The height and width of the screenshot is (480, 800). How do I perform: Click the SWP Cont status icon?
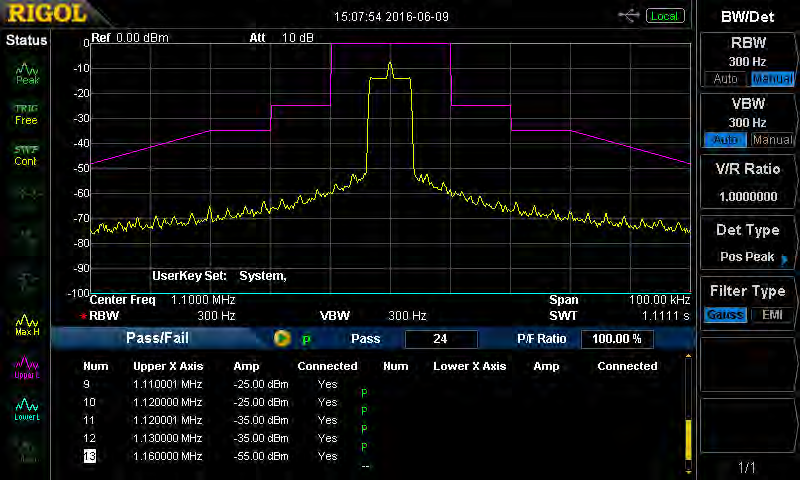tap(26, 156)
